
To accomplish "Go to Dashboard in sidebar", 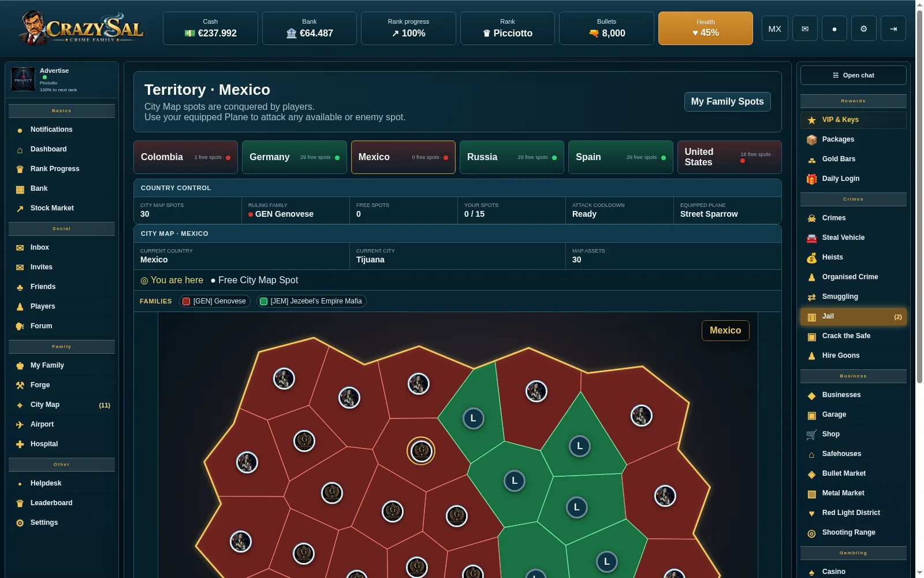I will tap(62, 149).
